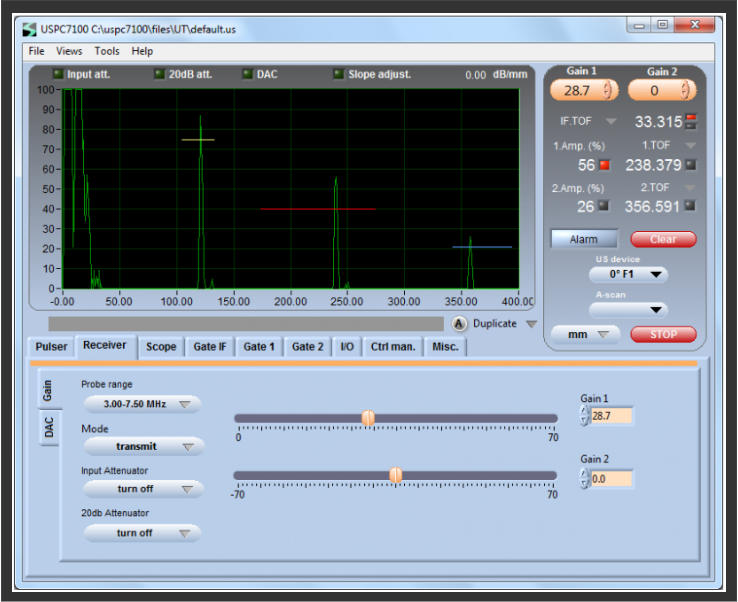Click the 2.Amp indicator square
Screen dimensions: 738x602
click(x=603, y=207)
